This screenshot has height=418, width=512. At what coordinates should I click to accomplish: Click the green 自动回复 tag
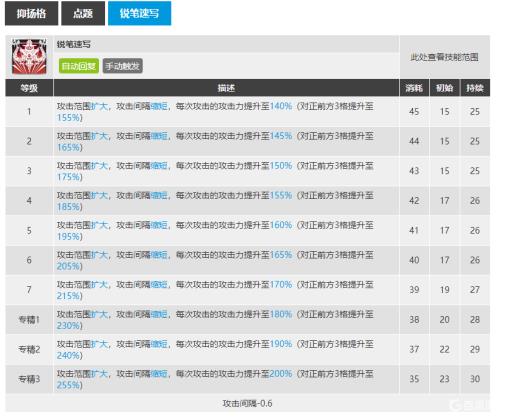click(x=79, y=66)
